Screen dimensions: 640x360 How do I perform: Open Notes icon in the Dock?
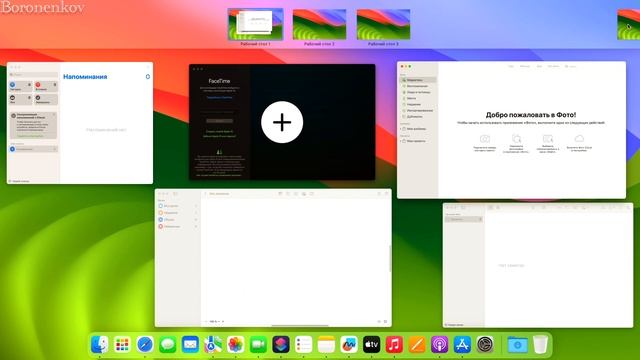click(x=326, y=345)
